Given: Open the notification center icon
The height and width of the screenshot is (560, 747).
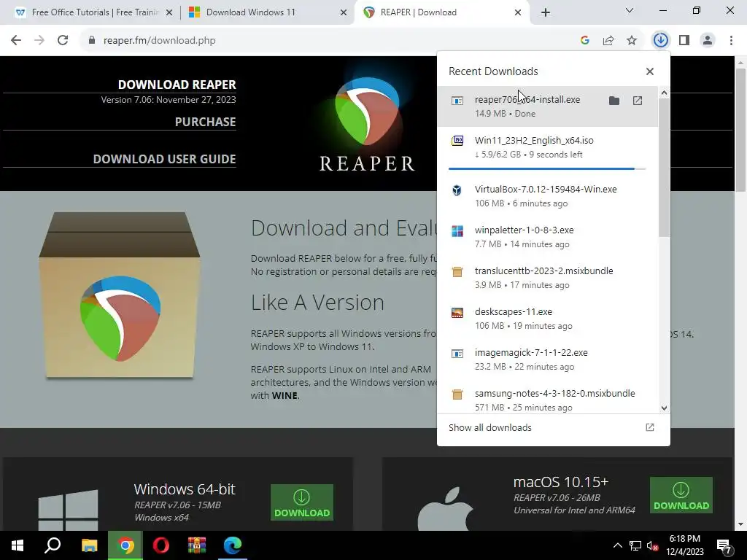Looking at the screenshot, I should [x=724, y=546].
